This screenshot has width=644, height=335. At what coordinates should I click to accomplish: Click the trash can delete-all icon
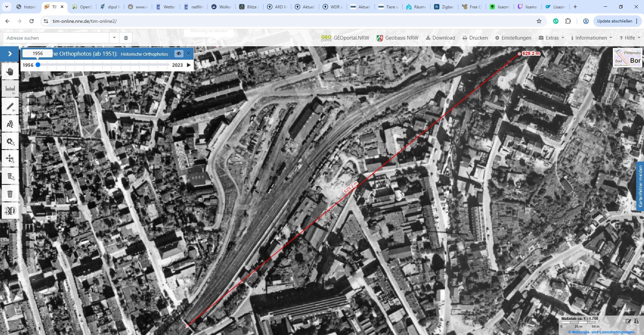(x=10, y=194)
